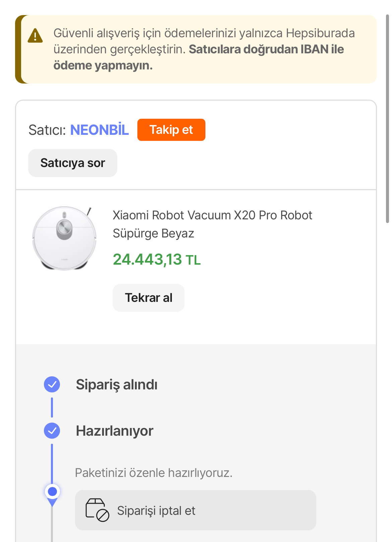Click the Hazırlanıyor checkmark icon
The height and width of the screenshot is (542, 392).
pyautogui.click(x=52, y=431)
